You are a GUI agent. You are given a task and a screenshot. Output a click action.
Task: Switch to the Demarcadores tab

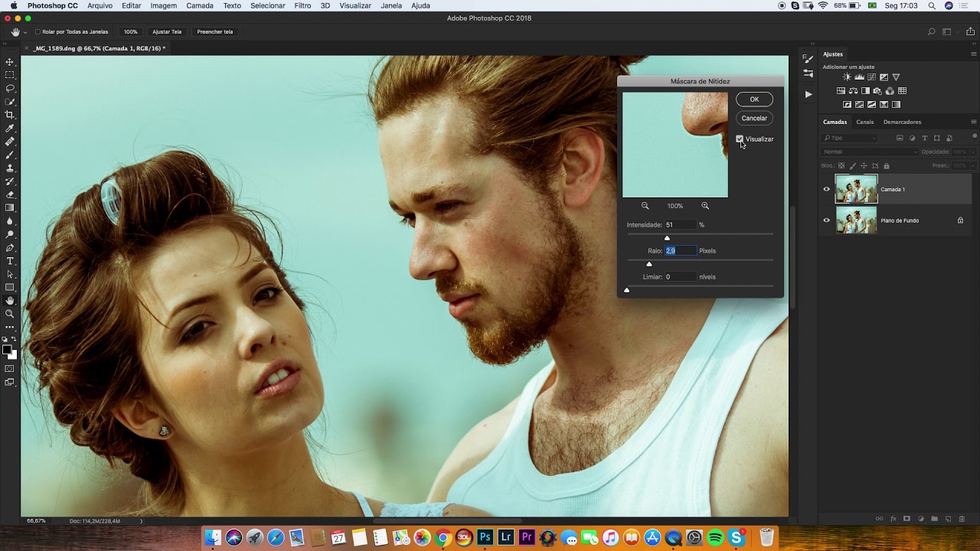tap(902, 122)
